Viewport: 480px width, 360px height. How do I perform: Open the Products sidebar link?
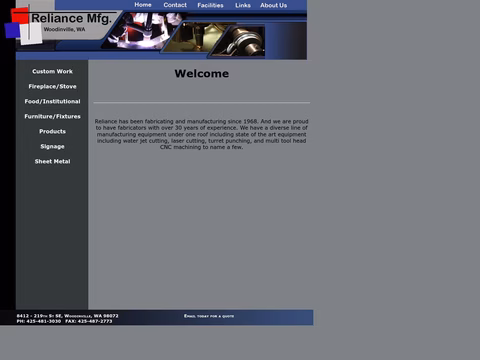[x=52, y=131]
